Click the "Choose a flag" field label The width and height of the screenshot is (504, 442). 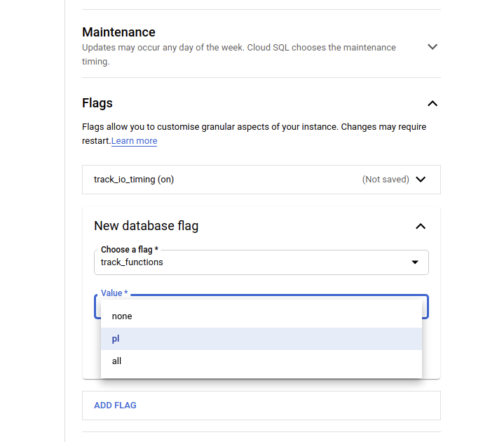[x=127, y=250]
